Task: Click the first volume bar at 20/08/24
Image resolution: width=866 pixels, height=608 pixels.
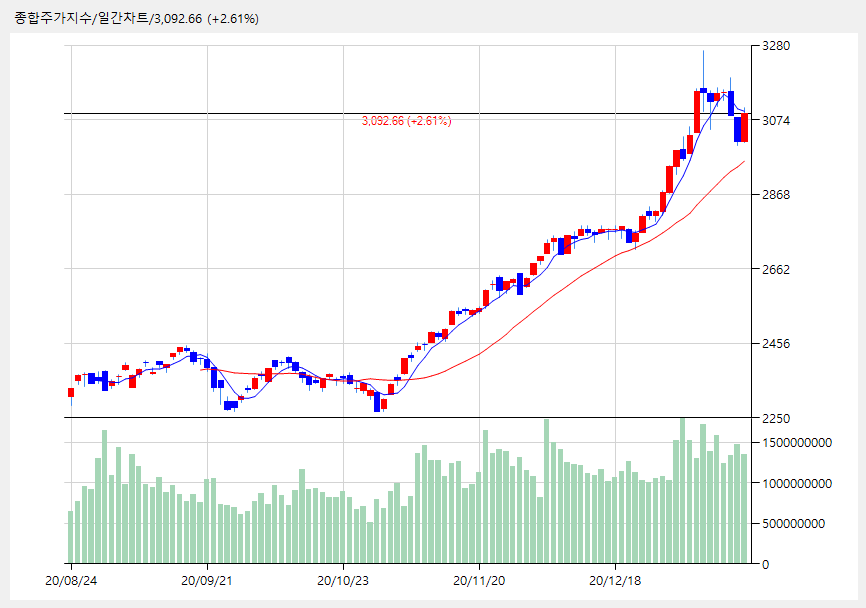Action: [71, 537]
